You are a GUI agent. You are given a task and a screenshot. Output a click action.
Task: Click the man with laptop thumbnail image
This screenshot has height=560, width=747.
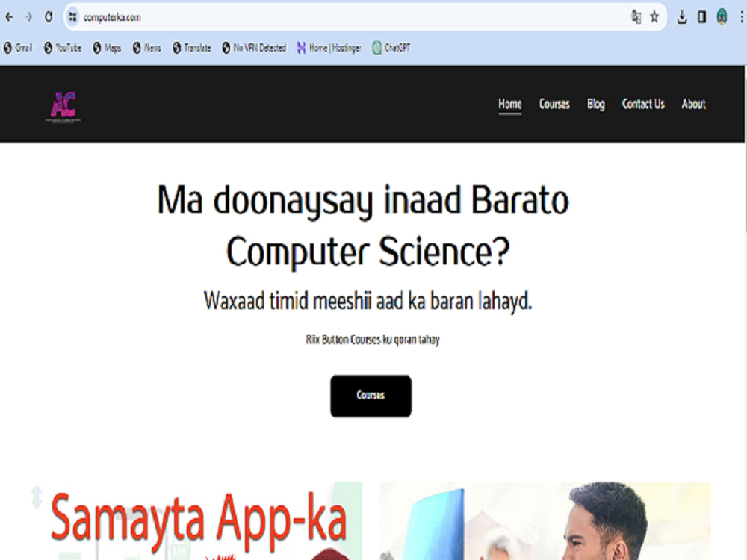(x=545, y=521)
